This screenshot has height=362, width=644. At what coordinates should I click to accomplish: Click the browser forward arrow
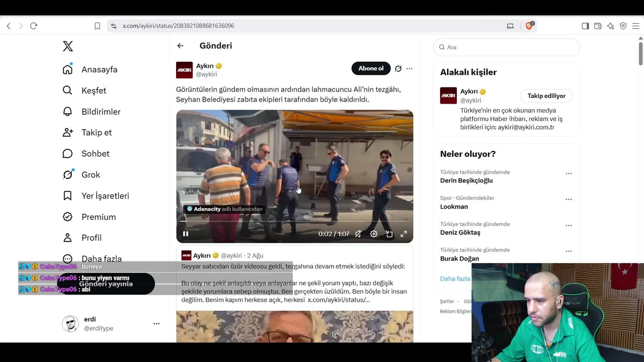coord(21,26)
